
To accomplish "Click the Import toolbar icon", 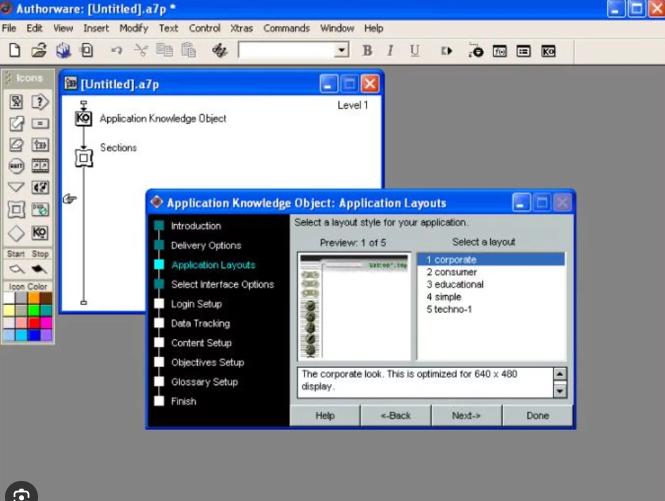I will (x=87, y=50).
